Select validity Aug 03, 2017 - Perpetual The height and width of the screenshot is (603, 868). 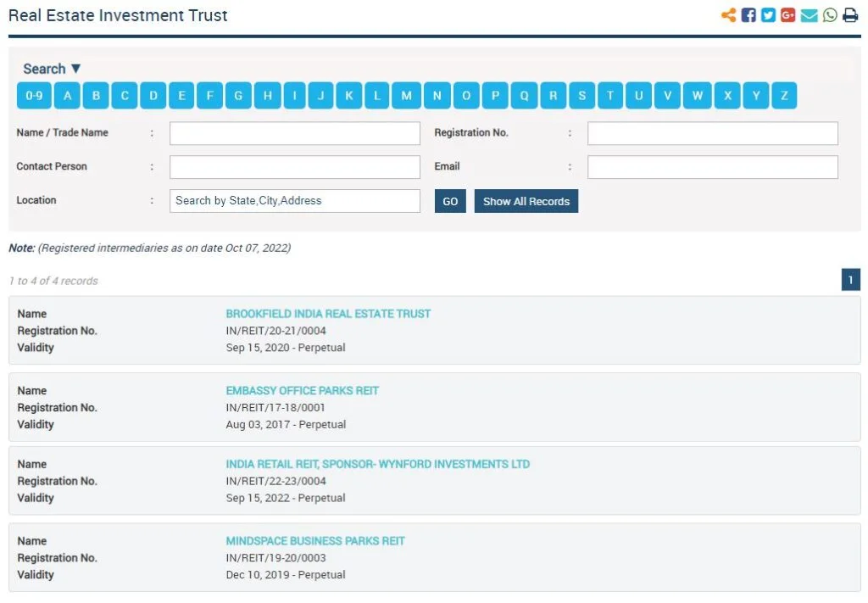click(286, 425)
